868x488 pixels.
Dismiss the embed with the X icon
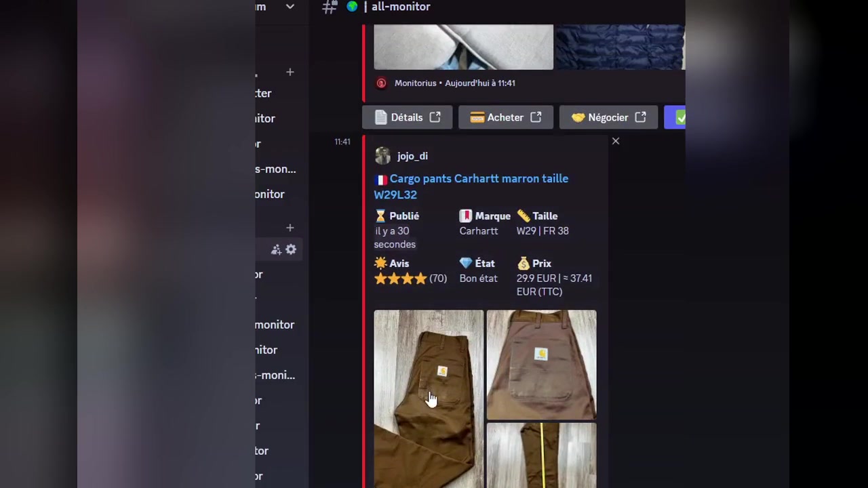616,141
